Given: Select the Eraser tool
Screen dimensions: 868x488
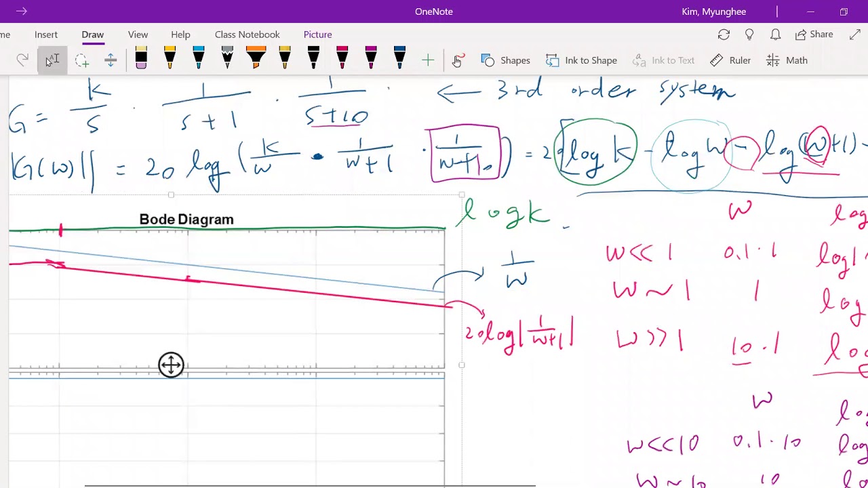Looking at the screenshot, I should (141, 58).
